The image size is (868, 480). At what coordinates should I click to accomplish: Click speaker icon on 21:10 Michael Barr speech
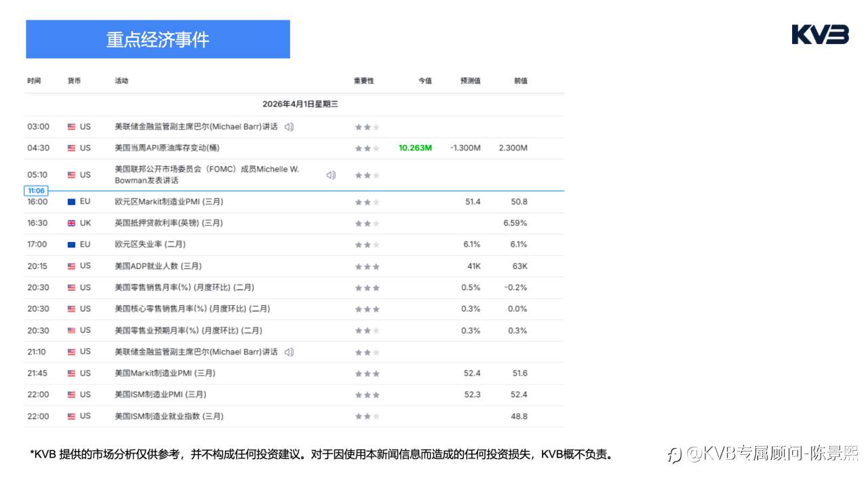(x=289, y=352)
